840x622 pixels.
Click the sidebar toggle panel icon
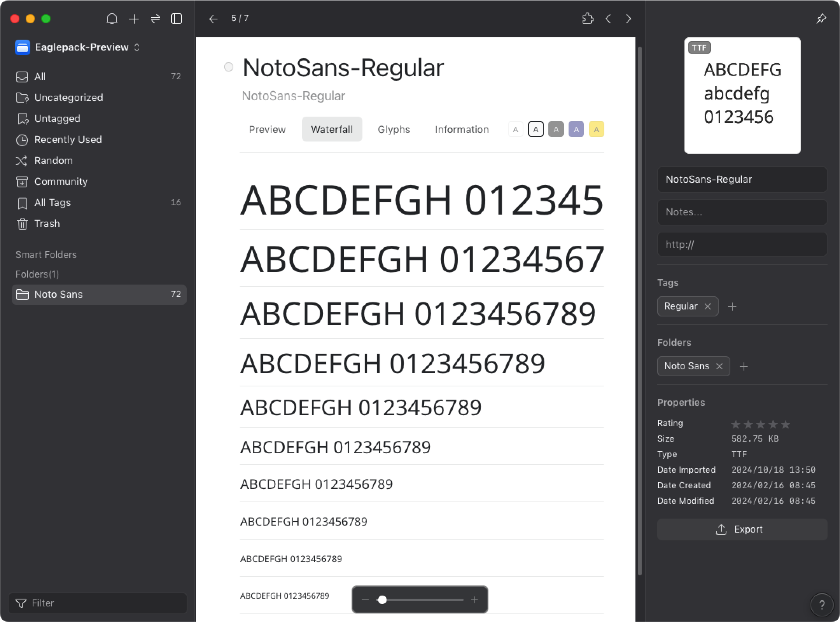(177, 19)
